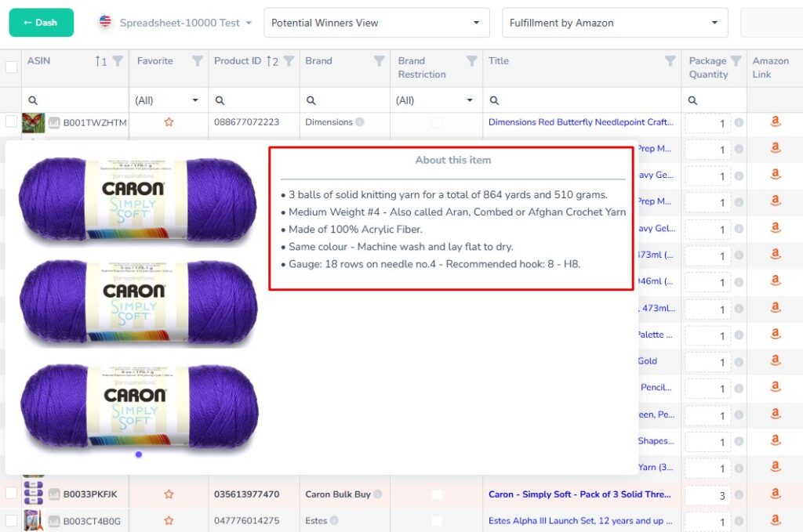Click the US flag icon beside the spreadsheet name

point(102,23)
